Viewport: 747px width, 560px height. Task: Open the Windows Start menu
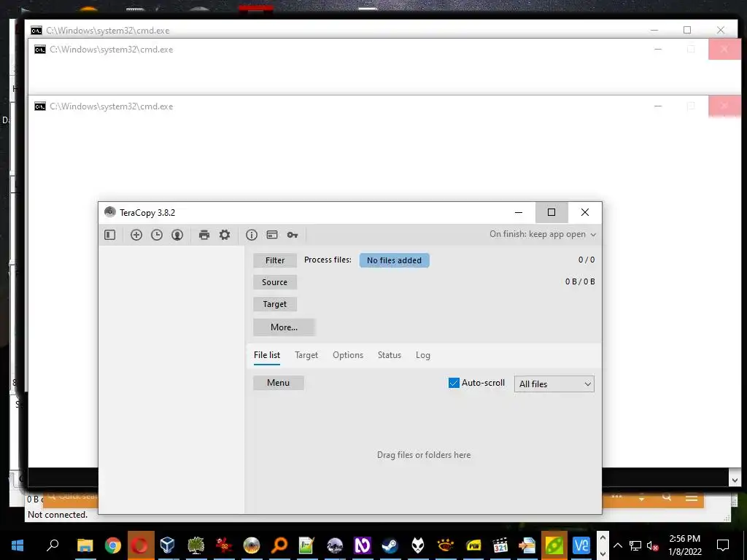click(x=18, y=545)
